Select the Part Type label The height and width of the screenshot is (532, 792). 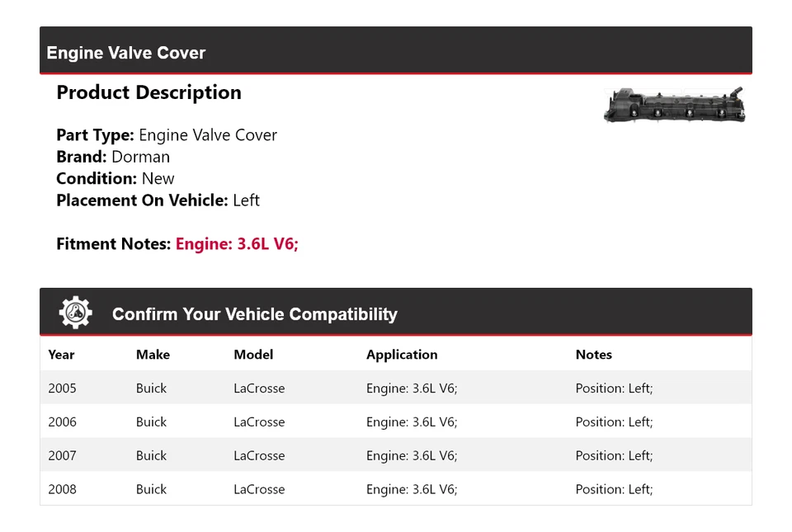click(92, 134)
